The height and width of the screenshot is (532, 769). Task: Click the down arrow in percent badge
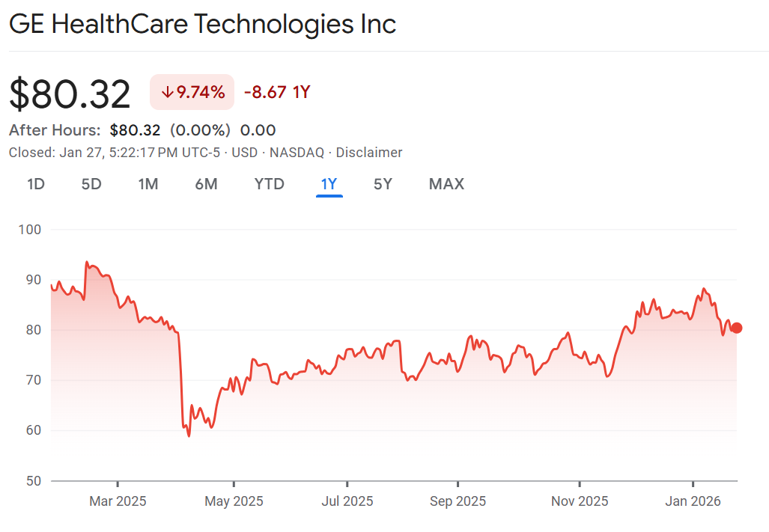(x=168, y=93)
